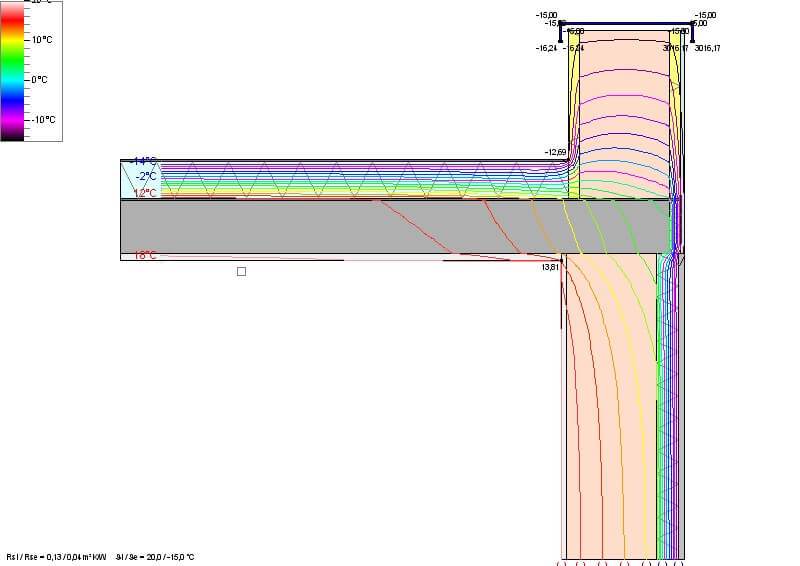Click the "18°C" isotherm label under the slab
Viewport: 800px width, 566px height.
tap(145, 255)
